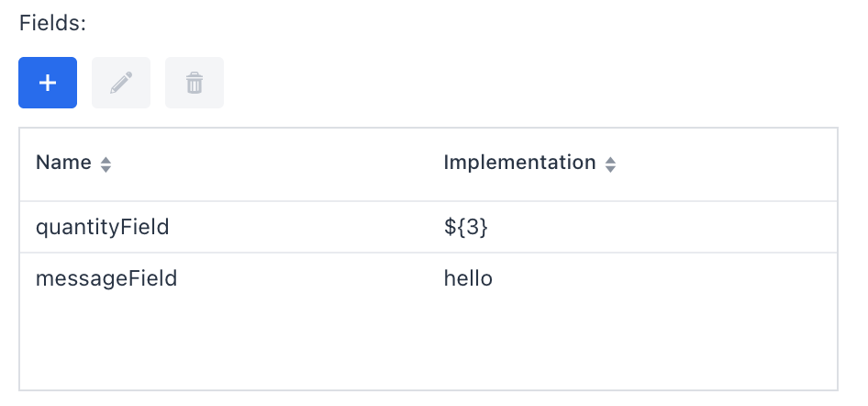
Task: Click the sort icon beside Name
Action: (x=106, y=164)
